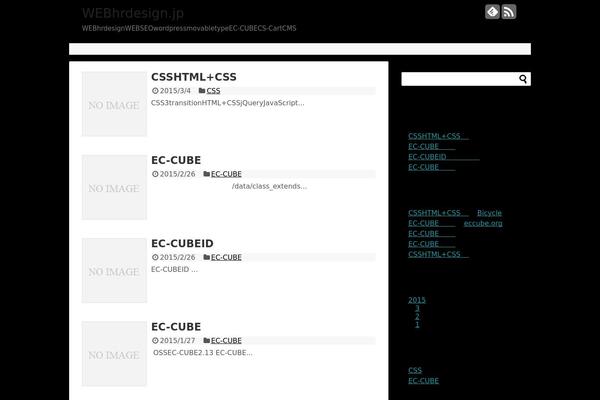Image resolution: width=600 pixels, height=400 pixels.
Task: Open the EC-CUBEID article heading
Action: 182,243
